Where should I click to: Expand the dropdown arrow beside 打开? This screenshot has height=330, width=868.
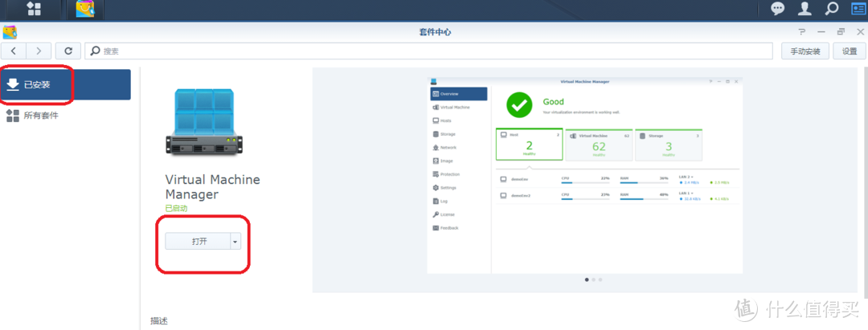pyautogui.click(x=235, y=242)
